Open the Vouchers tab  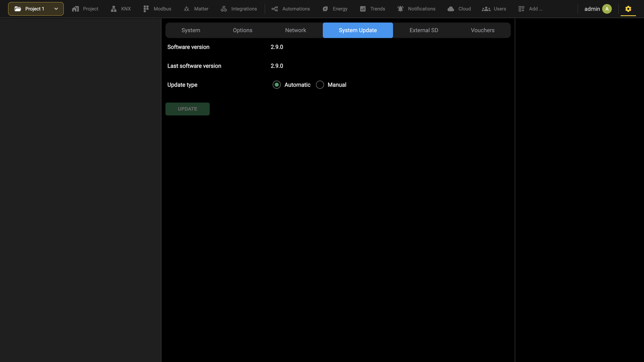[x=483, y=30]
